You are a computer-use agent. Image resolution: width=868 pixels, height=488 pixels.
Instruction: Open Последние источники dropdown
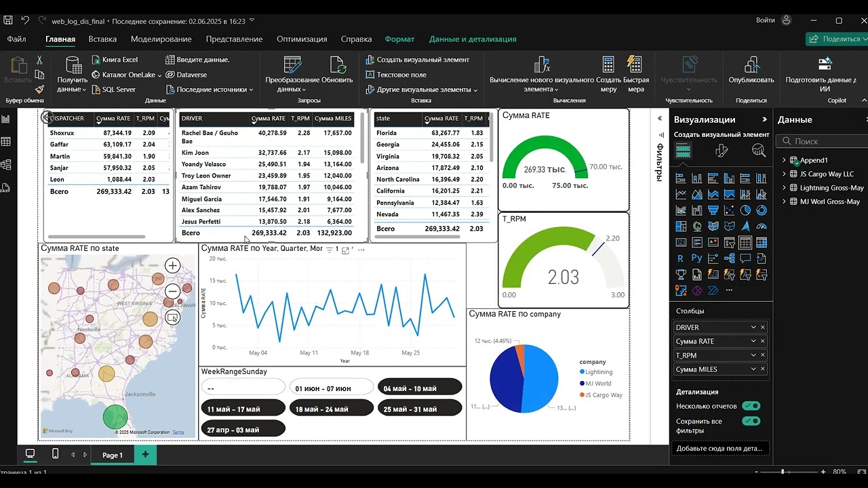click(210, 89)
